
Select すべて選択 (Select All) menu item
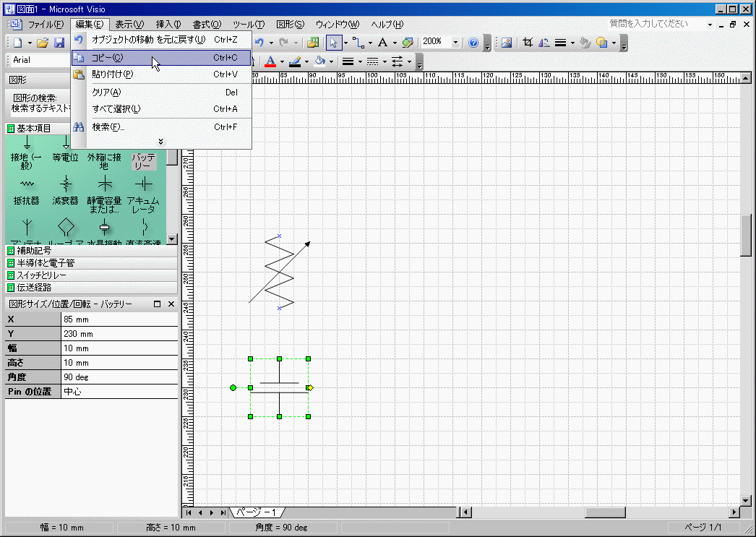(x=116, y=109)
